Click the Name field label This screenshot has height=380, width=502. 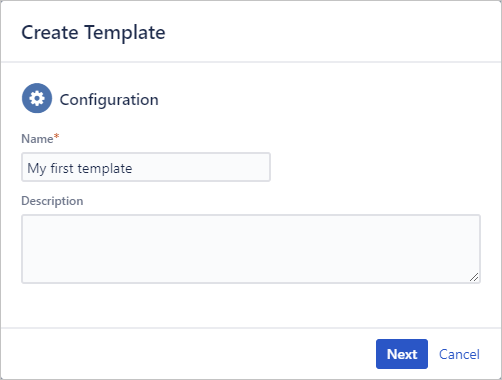tap(37, 139)
